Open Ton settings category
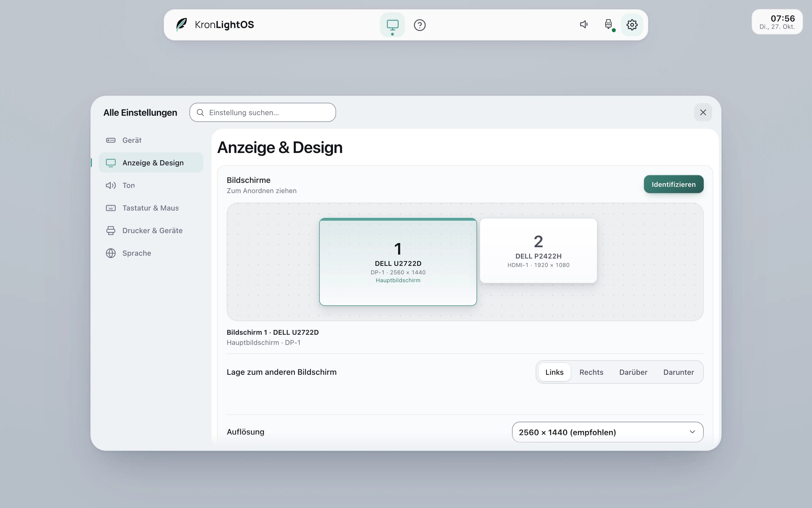This screenshot has height=508, width=812. point(151,185)
